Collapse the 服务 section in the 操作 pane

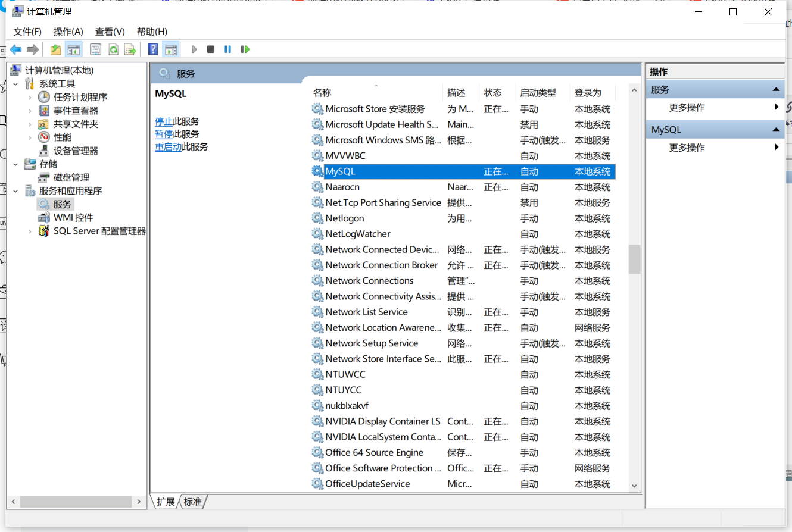coord(777,89)
